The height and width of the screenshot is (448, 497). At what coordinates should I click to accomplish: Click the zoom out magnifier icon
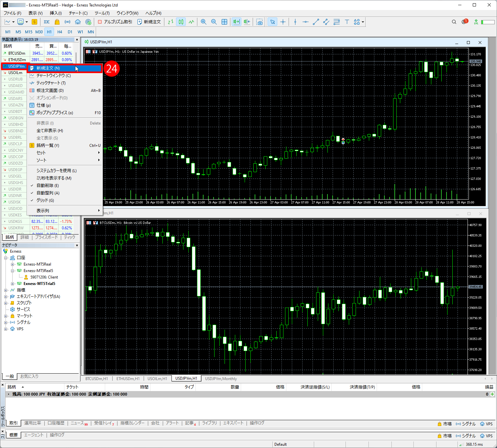[214, 22]
